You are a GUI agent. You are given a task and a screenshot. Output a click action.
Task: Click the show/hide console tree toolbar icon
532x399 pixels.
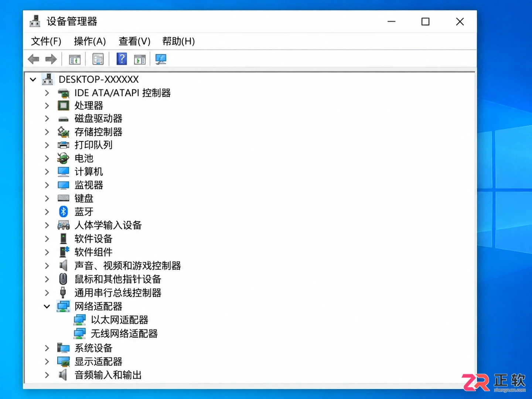coord(75,59)
